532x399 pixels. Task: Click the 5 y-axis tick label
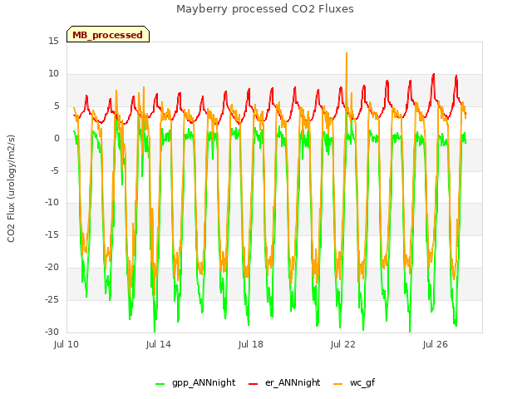57,106
